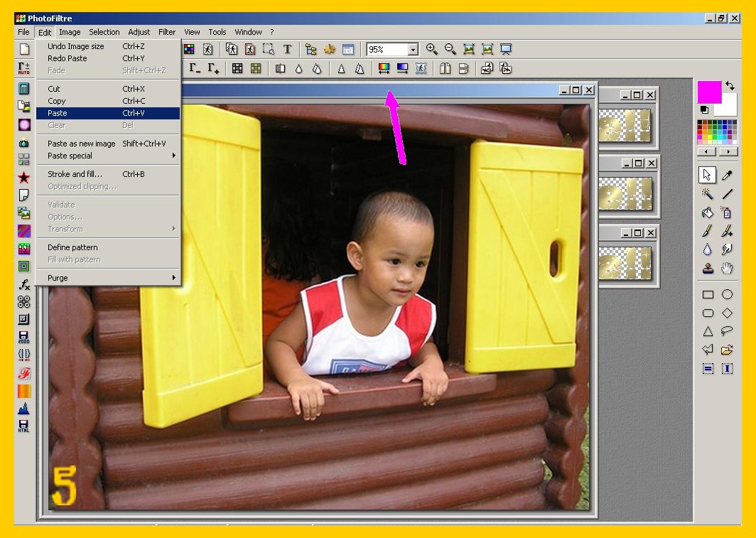
Task: Open the zoom percentage dropdown
Action: click(x=413, y=50)
